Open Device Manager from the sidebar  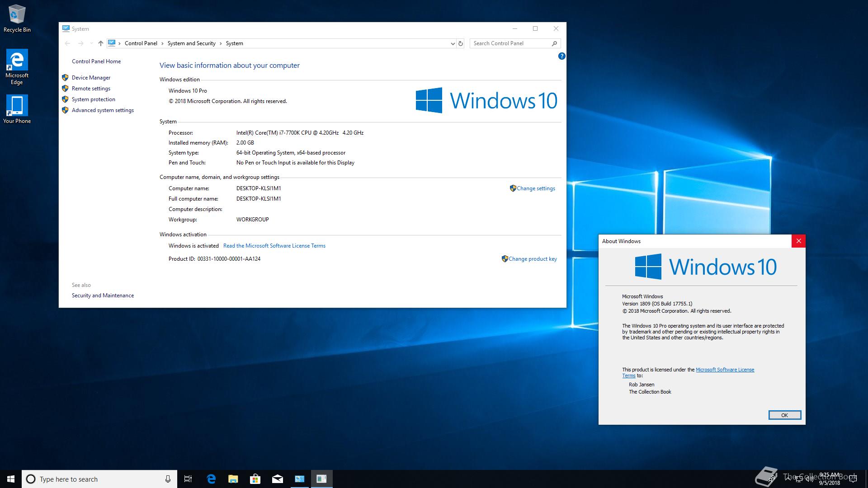click(x=91, y=78)
